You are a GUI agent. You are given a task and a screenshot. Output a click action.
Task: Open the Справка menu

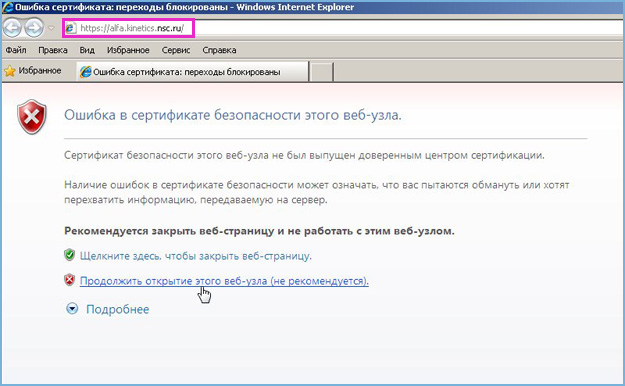tap(219, 50)
